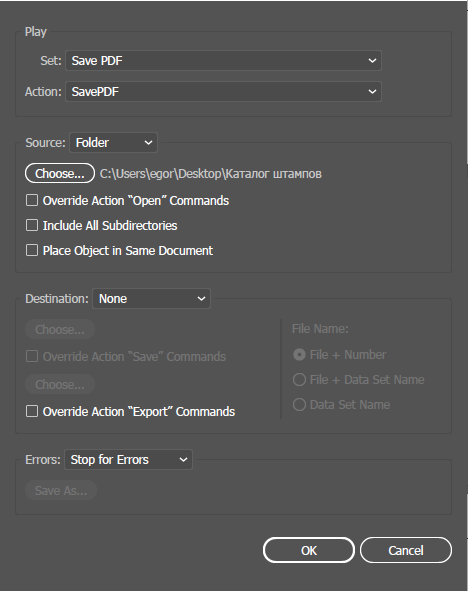Expand the Errors dropdown set to Stop for Errors
The height and width of the screenshot is (591, 468).
[x=128, y=459]
